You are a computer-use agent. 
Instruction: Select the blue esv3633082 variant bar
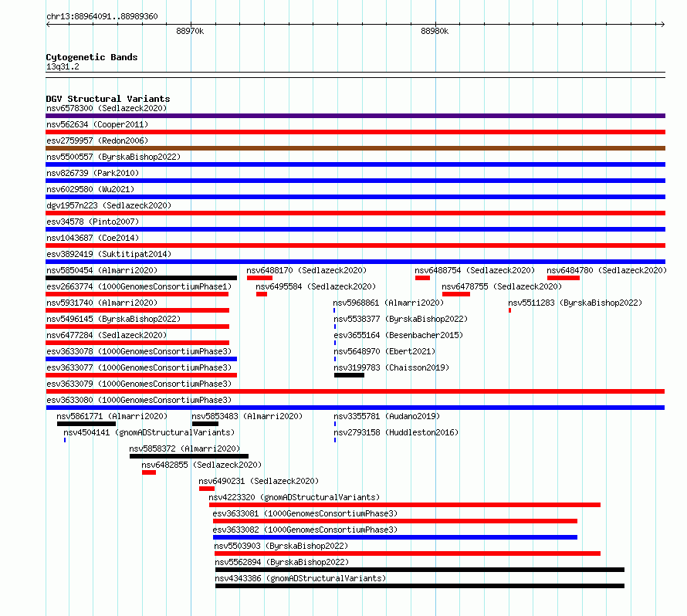(x=395, y=537)
